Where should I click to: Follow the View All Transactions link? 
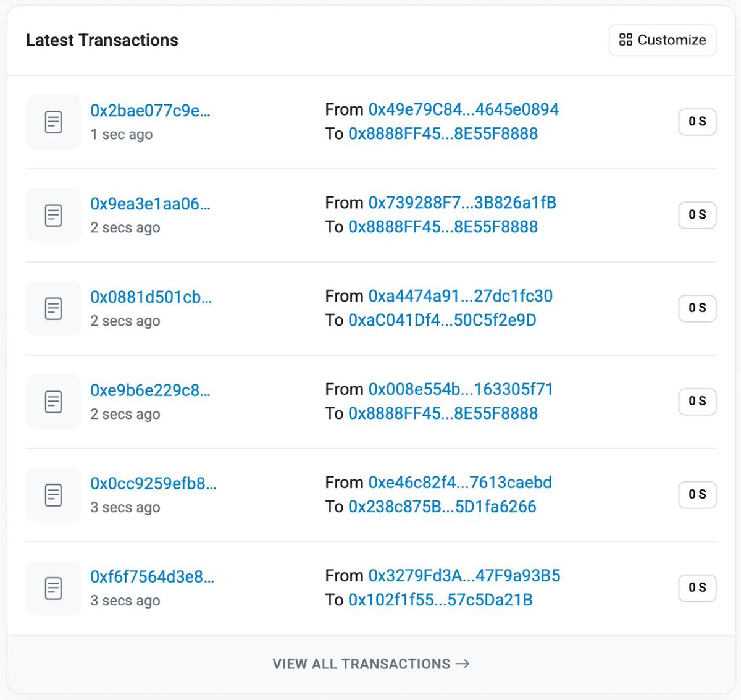(x=371, y=664)
